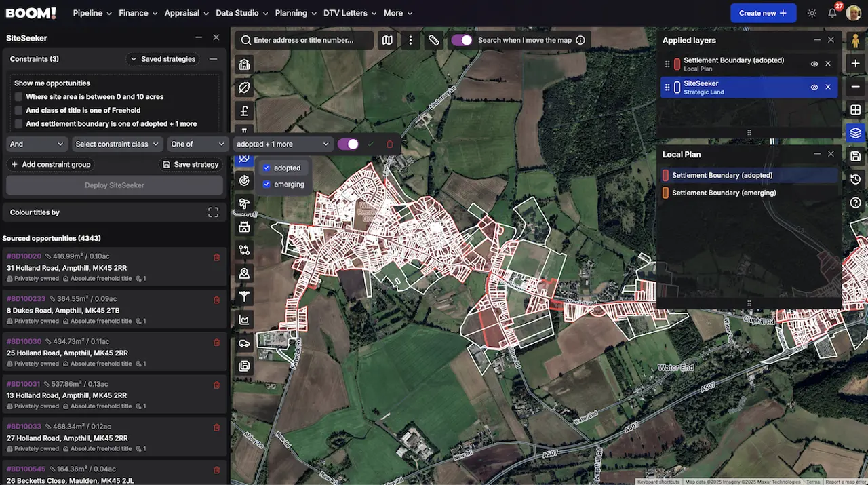The image size is (868, 485).
Task: Open the Appraisal menu
Action: (x=186, y=13)
